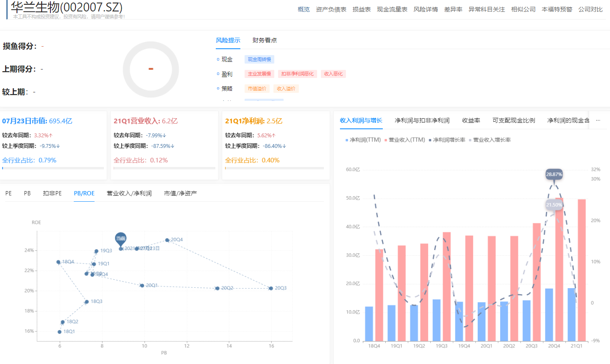Switch to the 风险提示 tab
Image resolution: width=610 pixels, height=364 pixels.
(228, 40)
